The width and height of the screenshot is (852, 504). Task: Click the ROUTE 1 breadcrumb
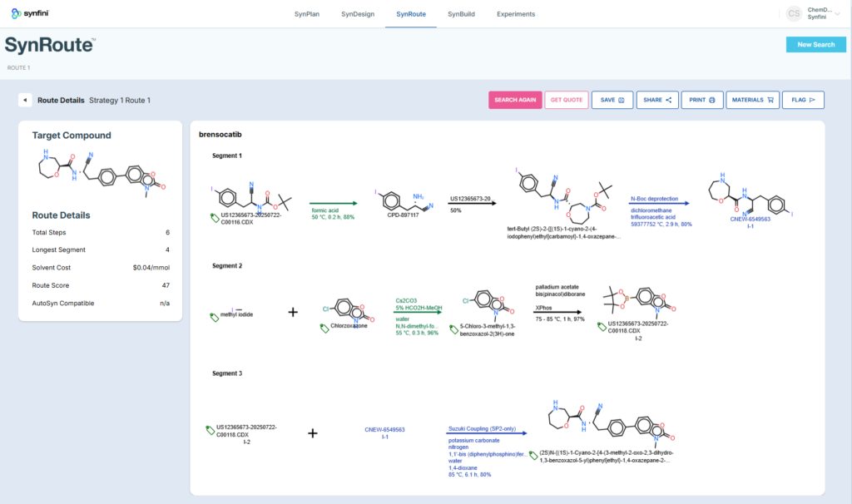tap(18, 68)
